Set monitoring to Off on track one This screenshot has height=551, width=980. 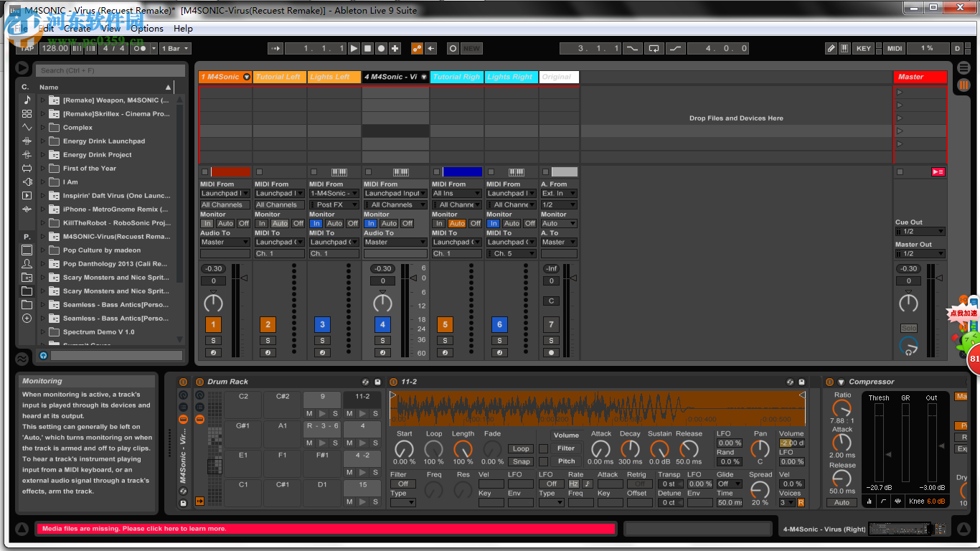(245, 223)
